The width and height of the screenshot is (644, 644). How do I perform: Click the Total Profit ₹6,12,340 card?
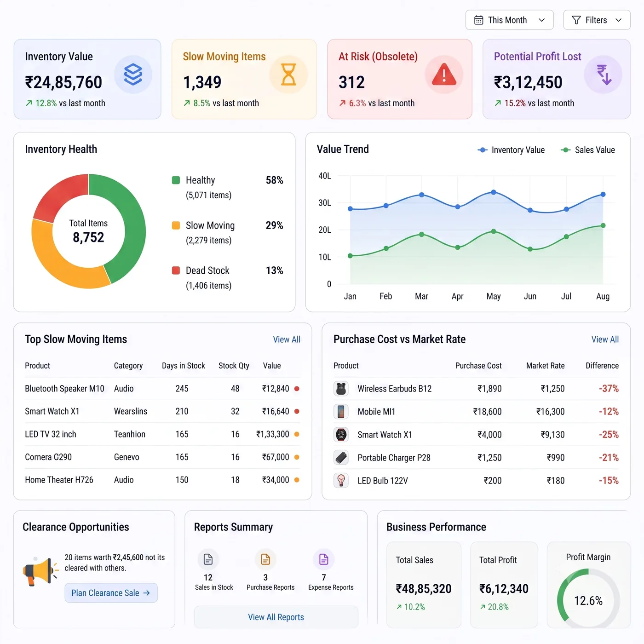coord(504,585)
